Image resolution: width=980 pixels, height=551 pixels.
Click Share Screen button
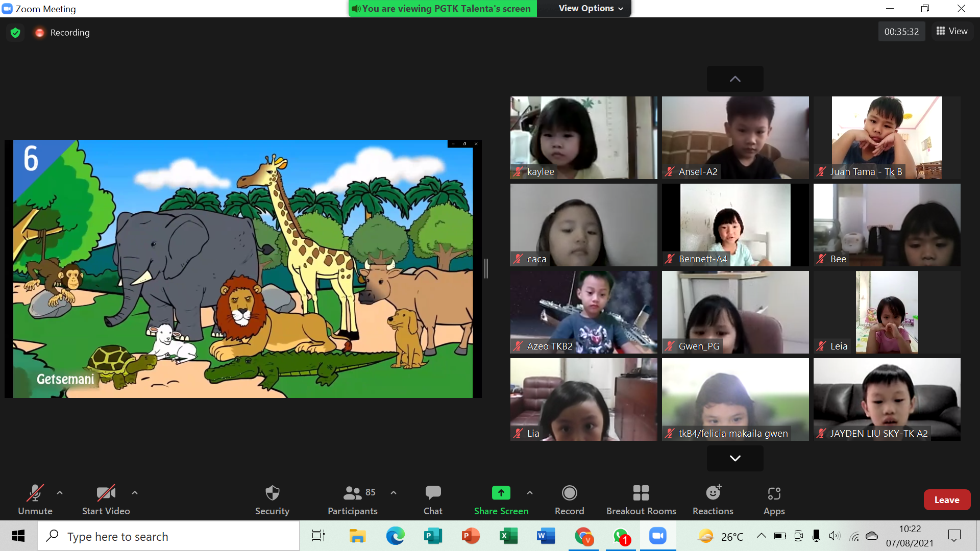501,499
